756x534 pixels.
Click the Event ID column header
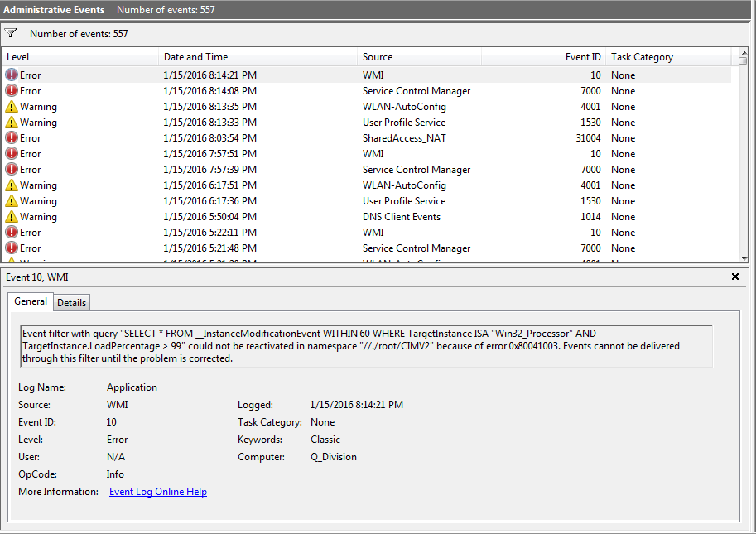point(543,57)
